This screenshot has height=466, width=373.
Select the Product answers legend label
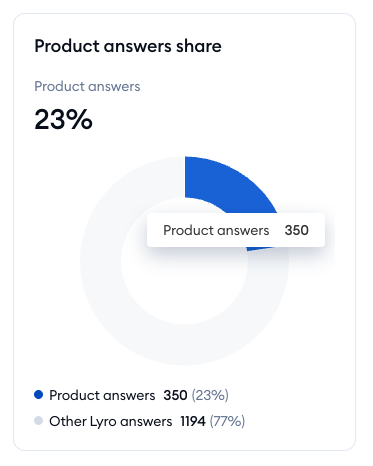102,395
